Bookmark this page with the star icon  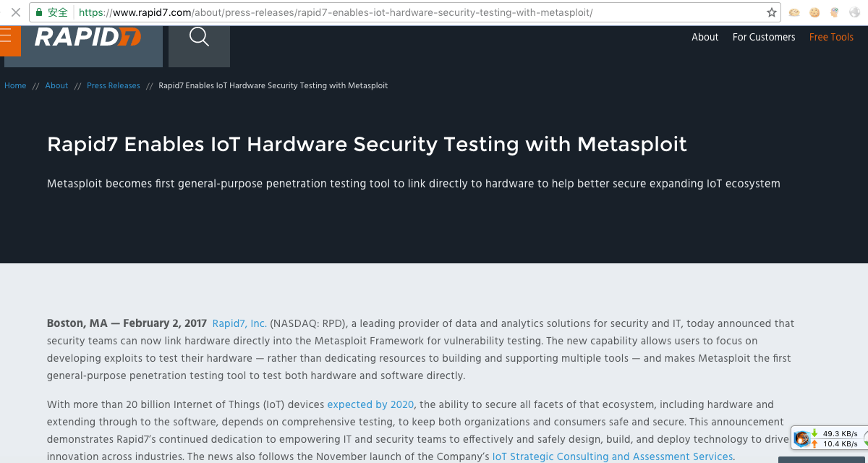[772, 12]
